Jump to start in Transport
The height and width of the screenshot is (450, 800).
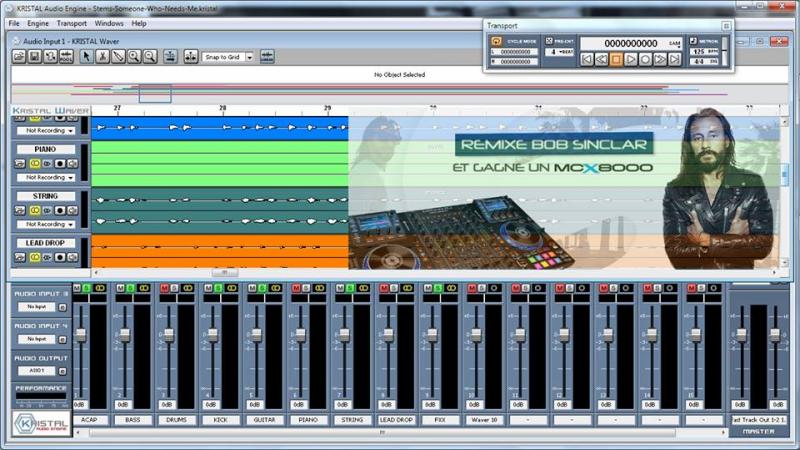click(587, 60)
